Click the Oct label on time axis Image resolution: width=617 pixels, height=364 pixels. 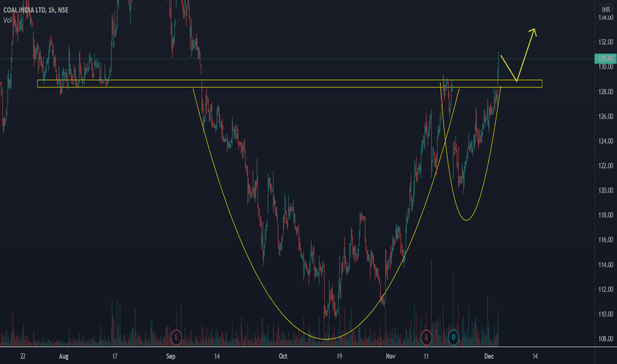[x=283, y=357]
